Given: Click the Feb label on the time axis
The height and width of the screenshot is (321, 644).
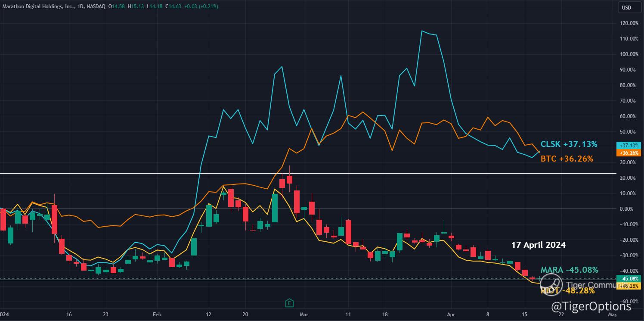Looking at the screenshot, I should 157,315.
